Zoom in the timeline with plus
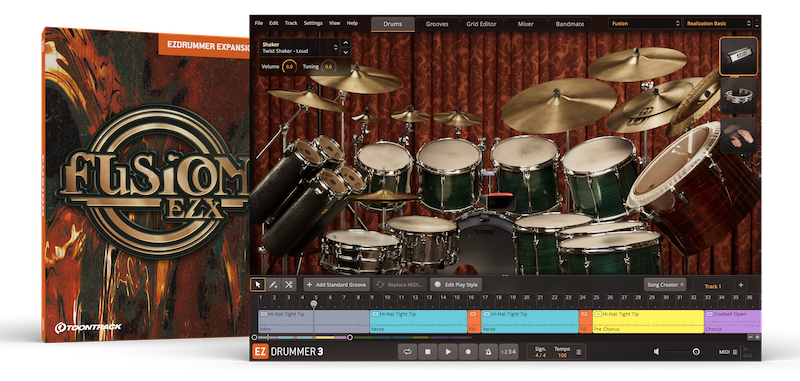The height and width of the screenshot is (381, 800). coord(757,337)
